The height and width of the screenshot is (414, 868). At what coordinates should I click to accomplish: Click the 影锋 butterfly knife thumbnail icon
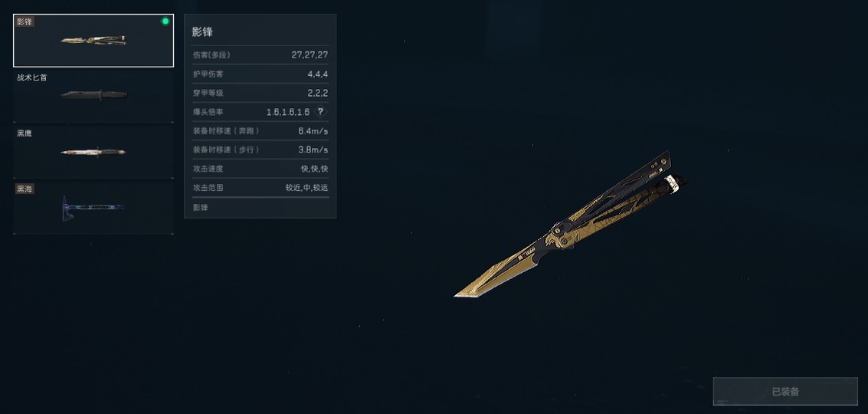click(x=93, y=41)
